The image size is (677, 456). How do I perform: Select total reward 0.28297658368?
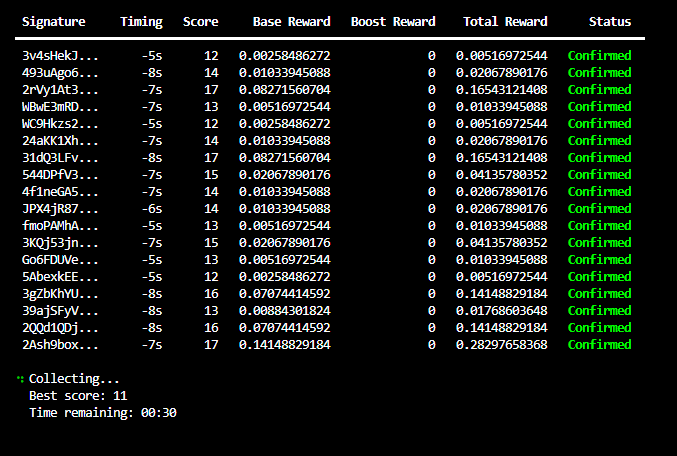[501, 345]
